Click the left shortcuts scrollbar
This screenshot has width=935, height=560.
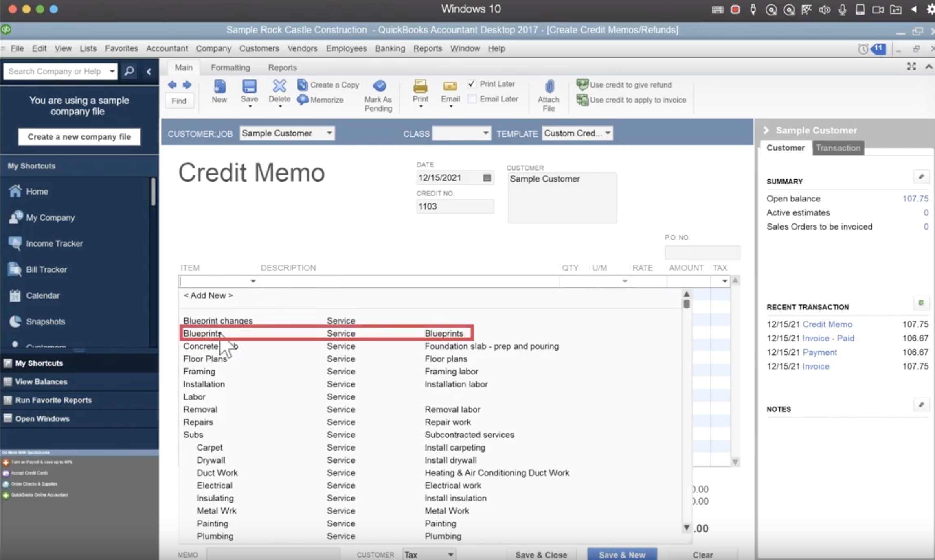coord(153,191)
